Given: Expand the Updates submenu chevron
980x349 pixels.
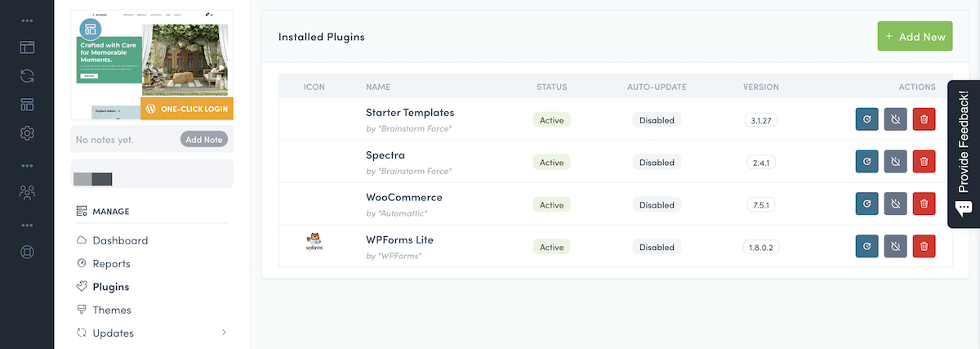Looking at the screenshot, I should tap(224, 333).
